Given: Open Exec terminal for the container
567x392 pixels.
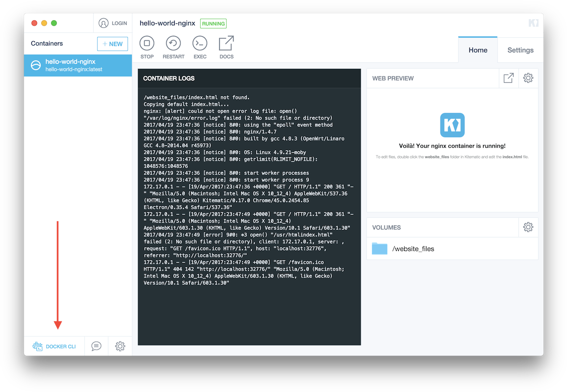Looking at the screenshot, I should pos(200,44).
